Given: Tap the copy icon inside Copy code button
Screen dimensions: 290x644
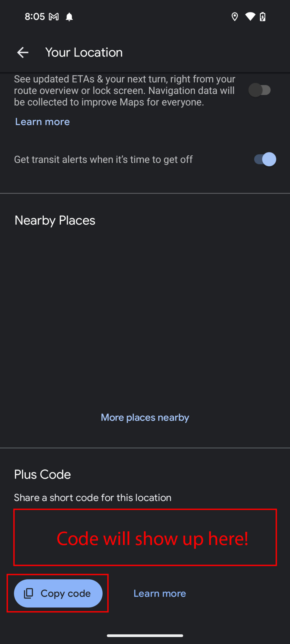Looking at the screenshot, I should tap(28, 593).
